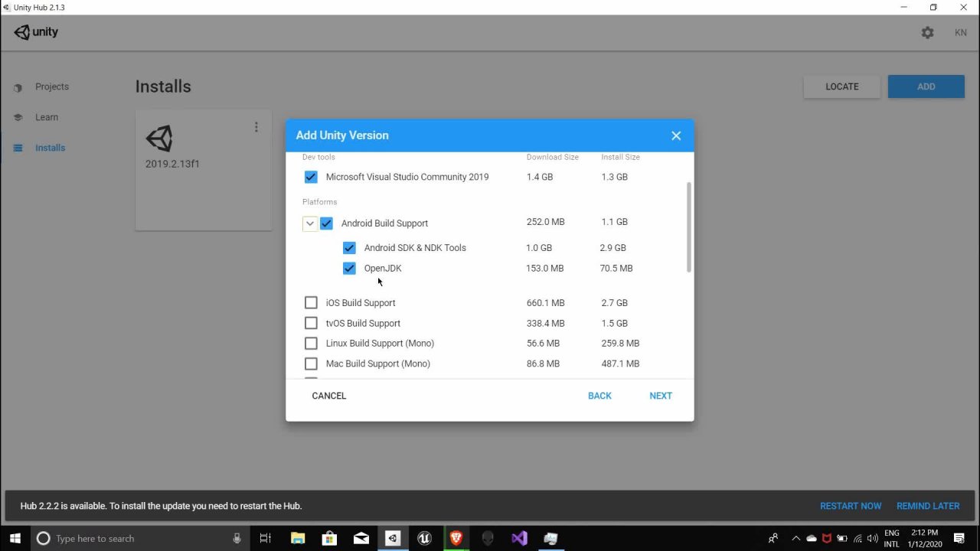
Task: Click the Cortana microphone icon
Action: [x=237, y=539]
